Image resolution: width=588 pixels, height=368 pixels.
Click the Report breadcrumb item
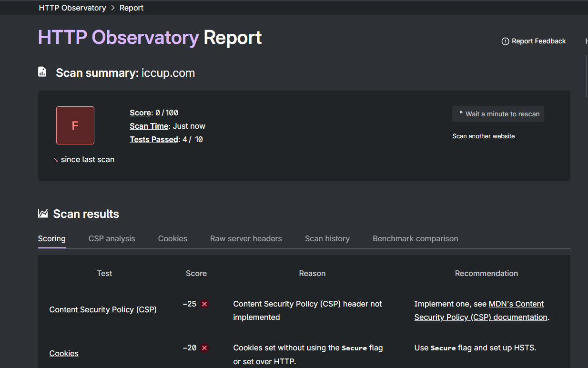click(132, 8)
